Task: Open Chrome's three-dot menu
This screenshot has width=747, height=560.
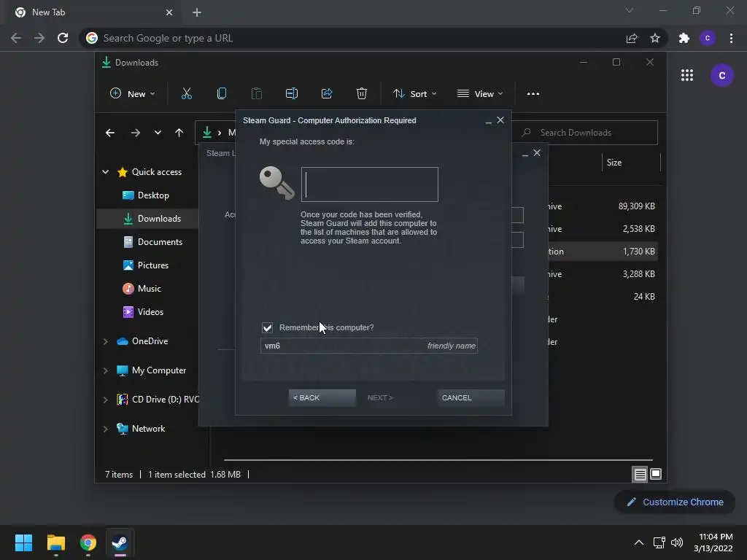Action: pyautogui.click(x=731, y=38)
